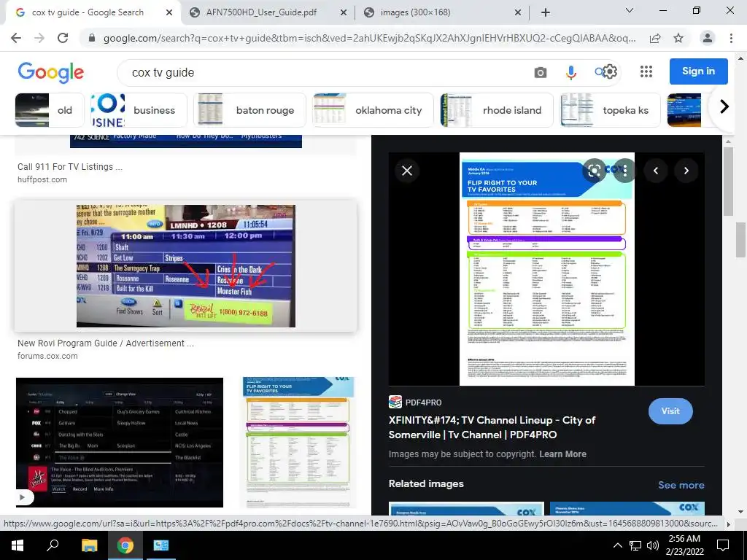Click the huffpost.com source text
Screen dimensions: 747x560
[x=42, y=179]
